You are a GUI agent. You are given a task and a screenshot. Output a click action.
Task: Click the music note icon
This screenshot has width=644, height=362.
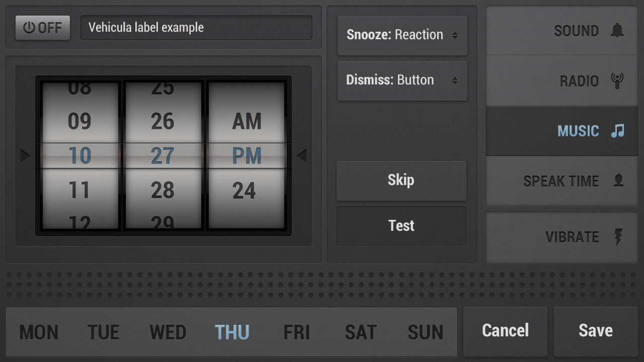pos(617,131)
